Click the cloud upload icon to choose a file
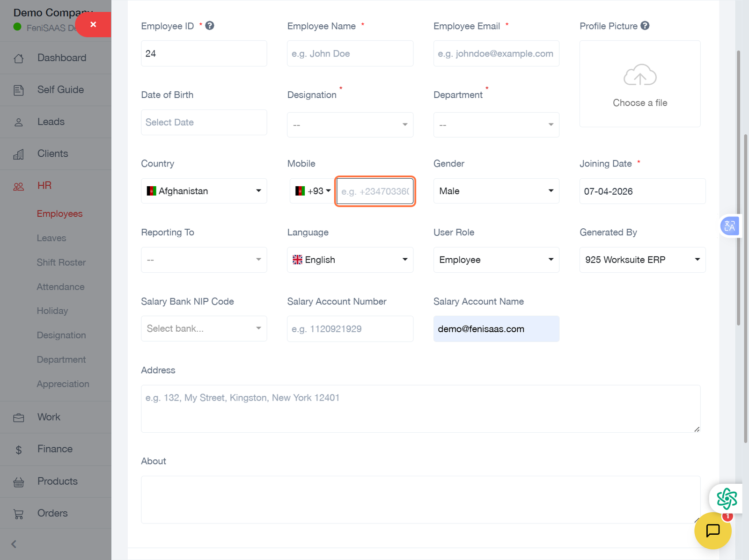749x560 pixels. point(639,75)
